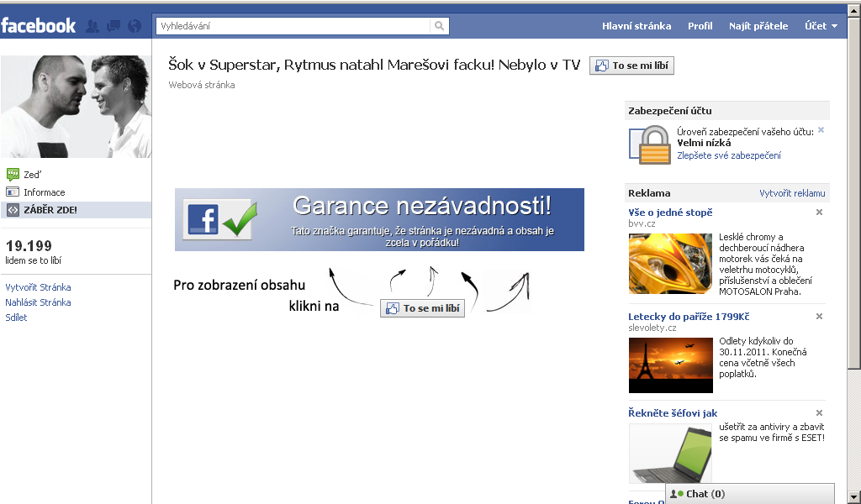Open the Zeď tab
The width and height of the screenshot is (861, 504).
point(33,175)
